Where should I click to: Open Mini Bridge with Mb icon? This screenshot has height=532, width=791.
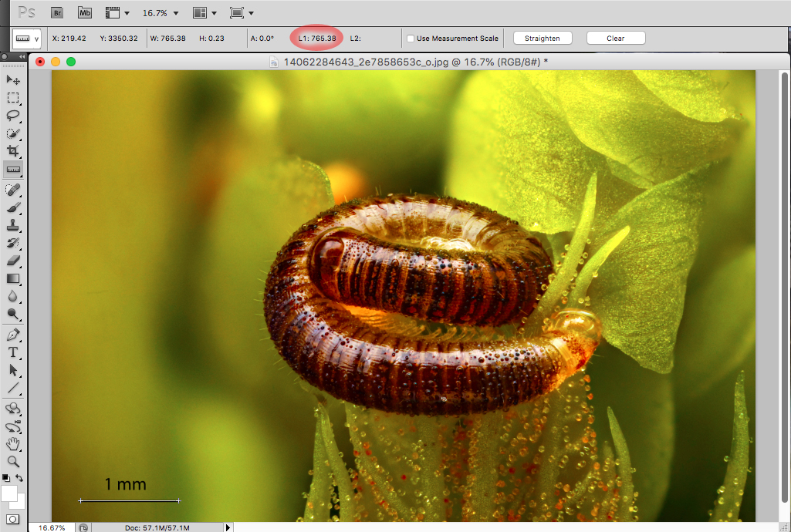(84, 12)
